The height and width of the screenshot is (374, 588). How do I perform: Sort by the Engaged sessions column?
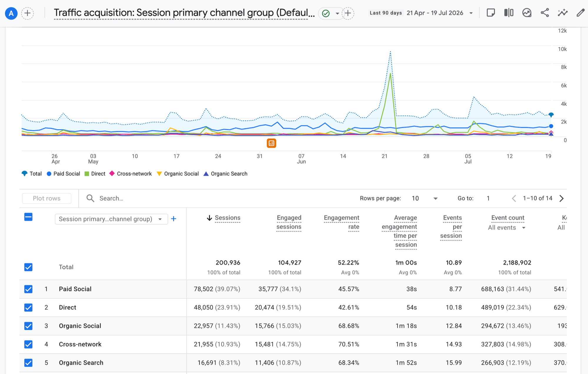tap(289, 222)
